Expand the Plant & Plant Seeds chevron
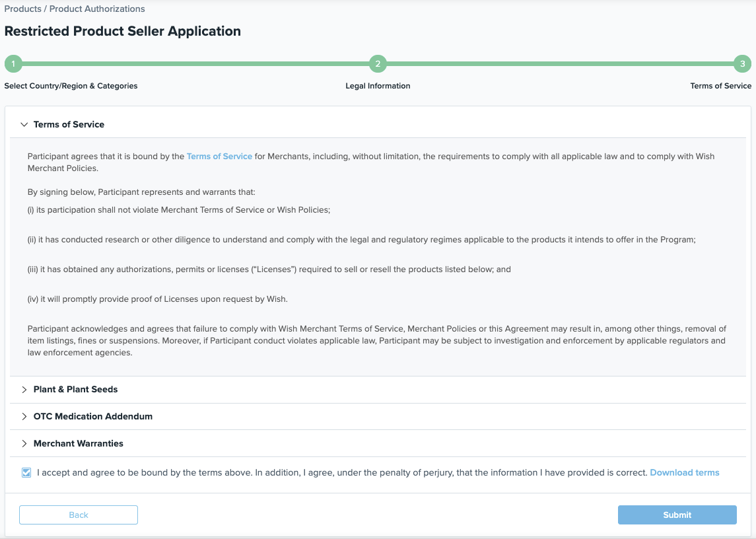The width and height of the screenshot is (756, 539). (24, 390)
